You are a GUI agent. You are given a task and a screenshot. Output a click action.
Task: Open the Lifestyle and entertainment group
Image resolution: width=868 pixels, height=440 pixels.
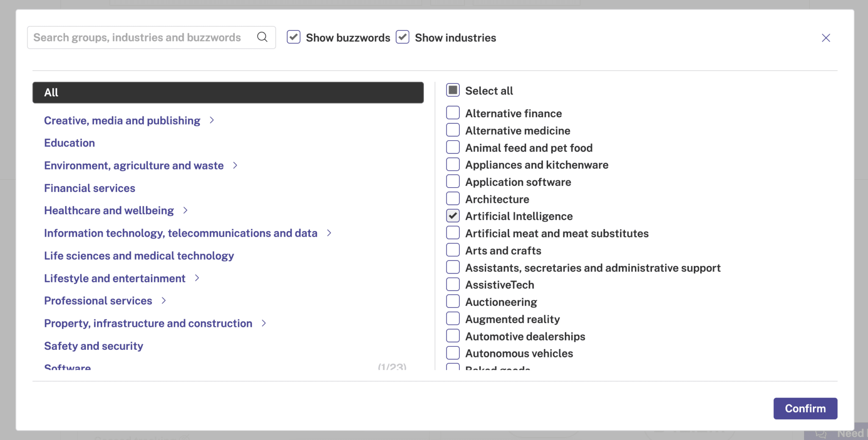click(x=115, y=278)
